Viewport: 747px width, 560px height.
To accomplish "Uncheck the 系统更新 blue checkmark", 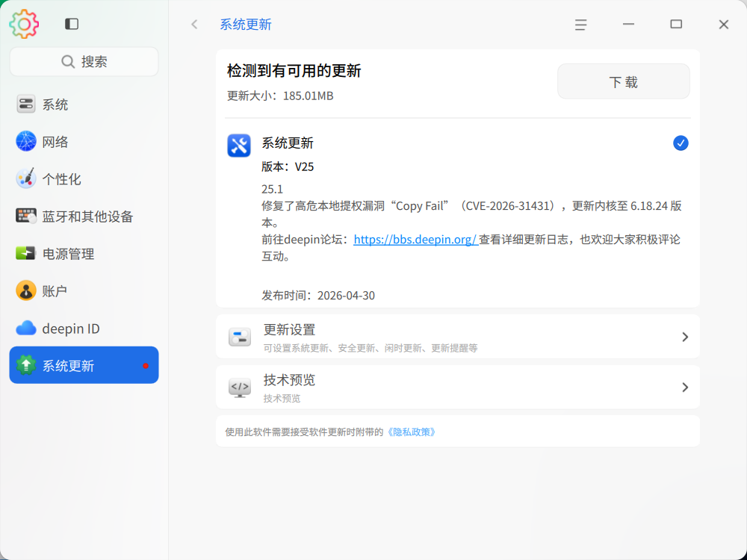I will coord(681,143).
